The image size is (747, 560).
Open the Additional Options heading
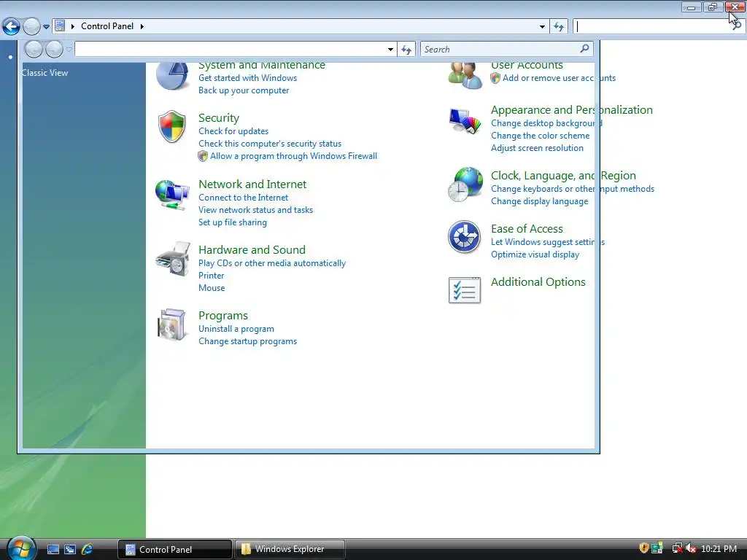click(538, 282)
